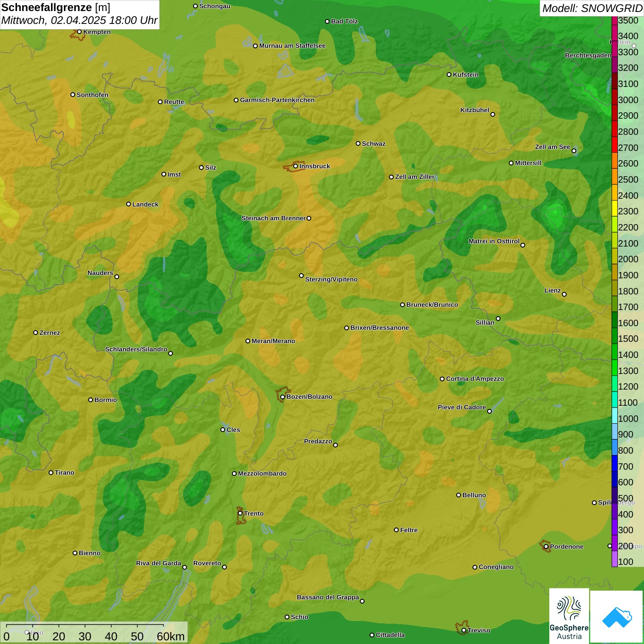This screenshot has height=644, width=644.
Task: Click the Innsbruck city marker dot
Action: 295,166
